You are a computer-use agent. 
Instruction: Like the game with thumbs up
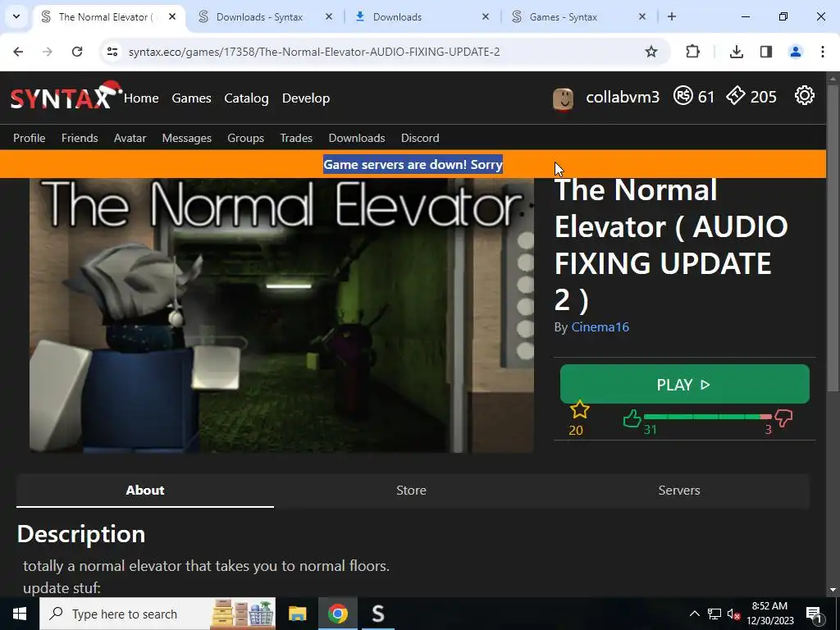(632, 418)
